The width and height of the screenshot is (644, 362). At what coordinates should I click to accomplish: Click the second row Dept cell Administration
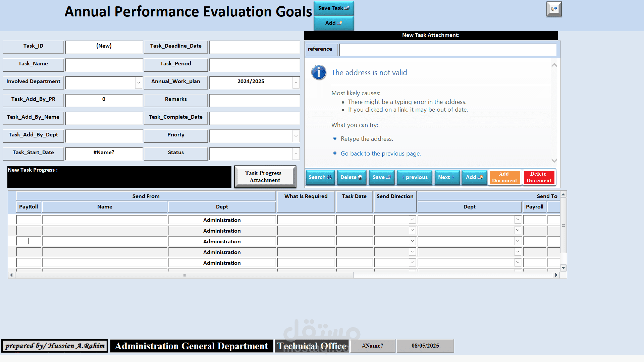pos(222,231)
